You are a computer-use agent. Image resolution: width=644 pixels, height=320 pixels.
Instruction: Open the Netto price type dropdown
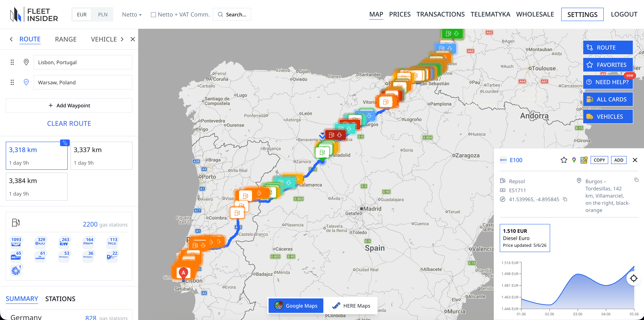(x=132, y=15)
